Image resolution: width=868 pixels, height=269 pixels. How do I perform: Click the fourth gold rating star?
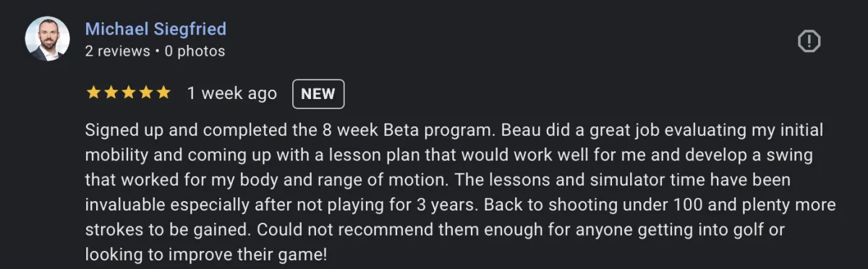(x=145, y=93)
